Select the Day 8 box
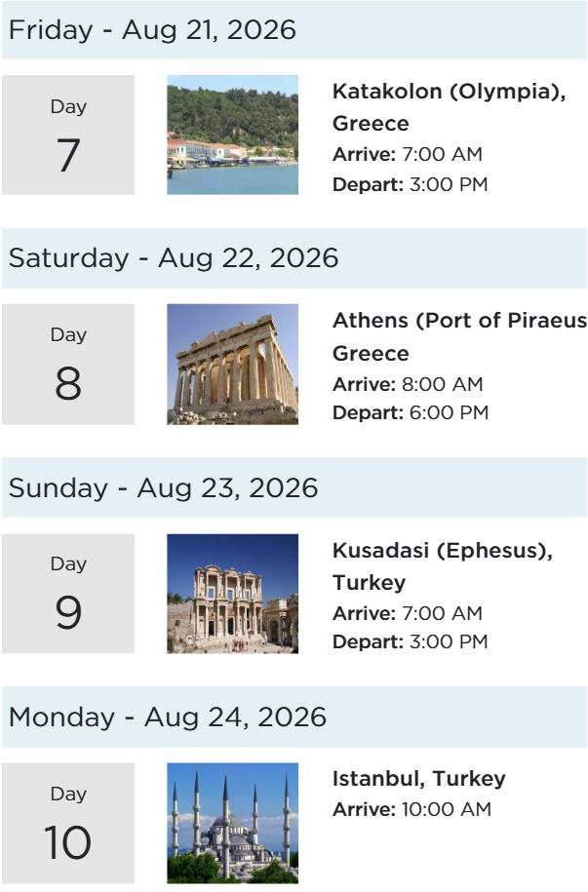 pos(67,364)
